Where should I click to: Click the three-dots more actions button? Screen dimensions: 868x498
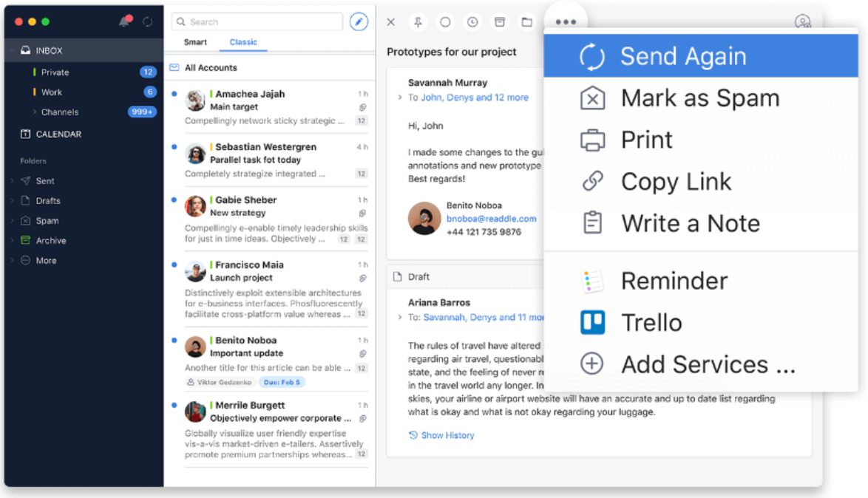coord(566,22)
